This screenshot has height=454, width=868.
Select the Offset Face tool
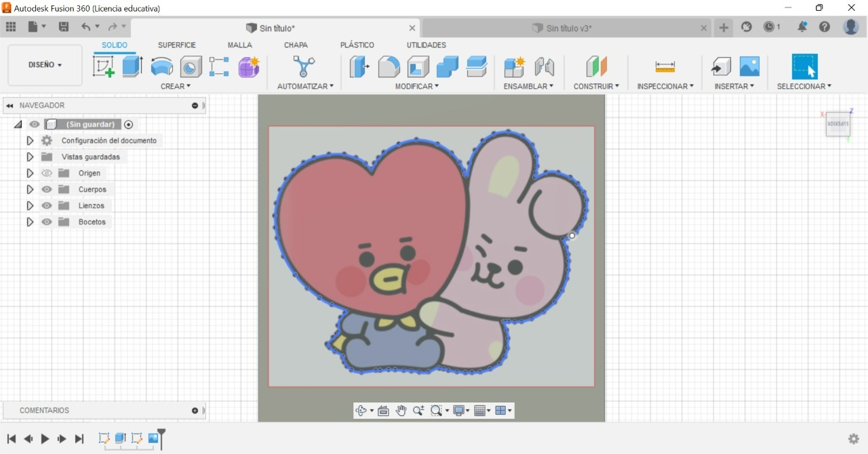477,66
